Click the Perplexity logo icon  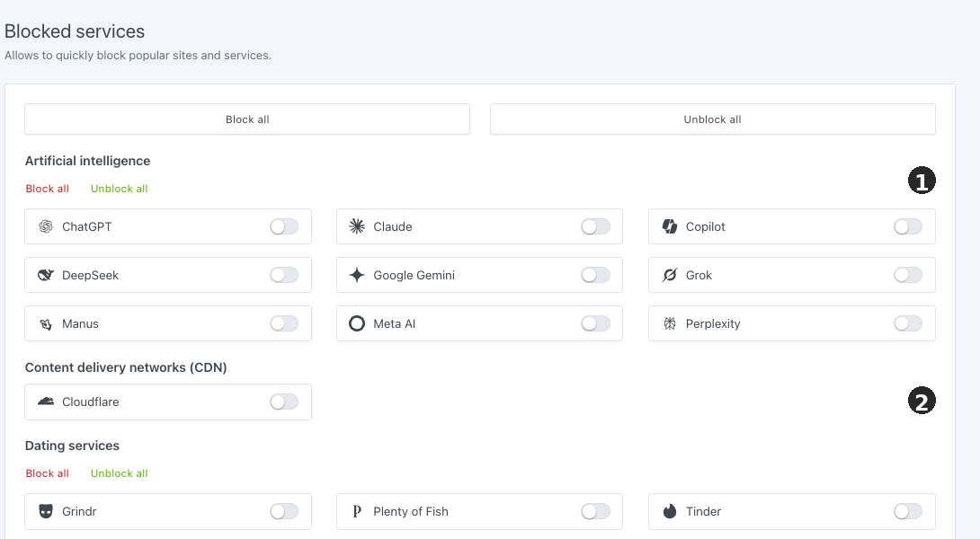click(670, 323)
